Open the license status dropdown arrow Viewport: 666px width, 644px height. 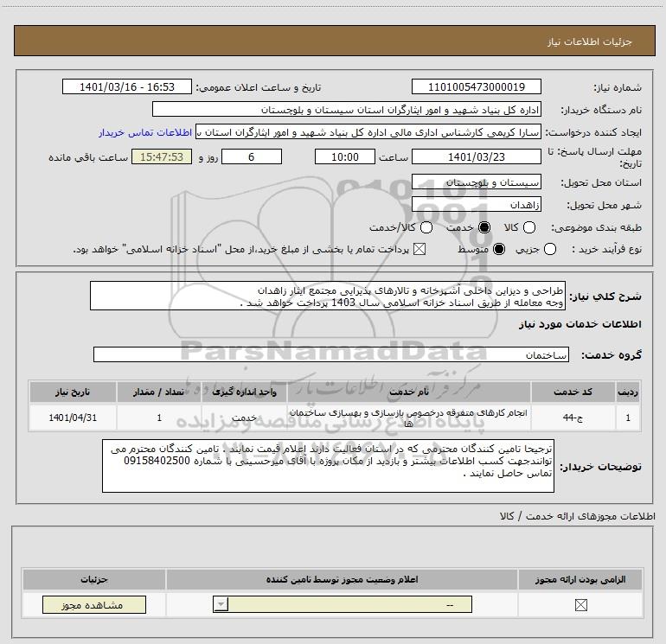click(x=221, y=604)
